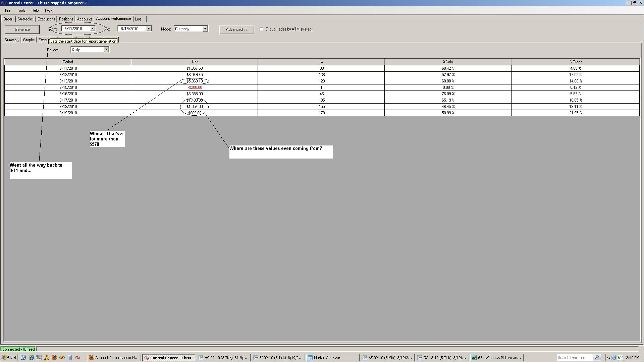Open the To date dropdown

[149, 29]
